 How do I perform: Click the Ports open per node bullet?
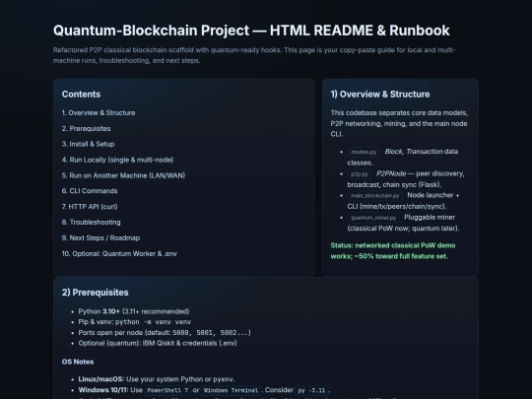[x=165, y=333]
